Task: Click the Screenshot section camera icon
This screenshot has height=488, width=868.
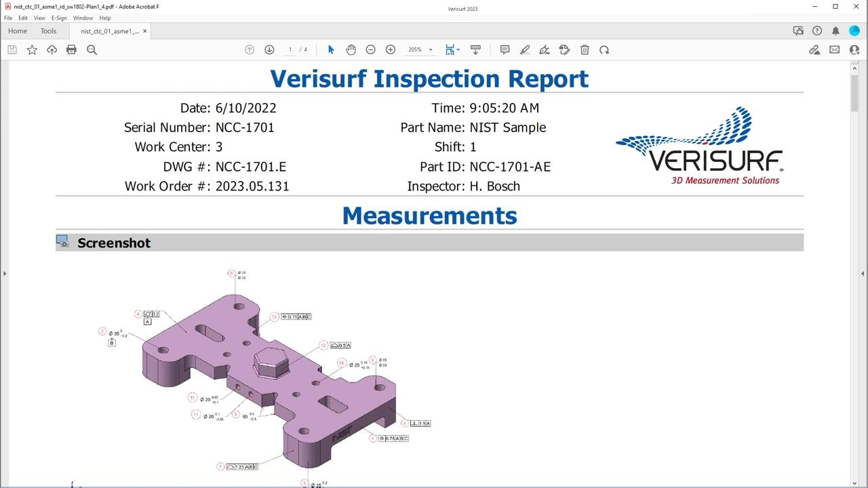Action: pyautogui.click(x=62, y=241)
